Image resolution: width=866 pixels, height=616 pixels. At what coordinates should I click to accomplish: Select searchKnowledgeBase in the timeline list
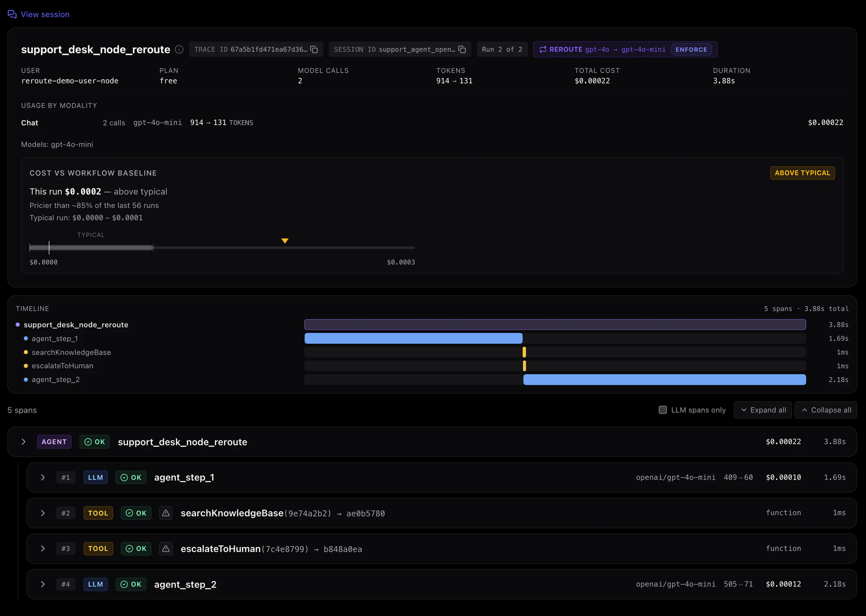pyautogui.click(x=71, y=352)
